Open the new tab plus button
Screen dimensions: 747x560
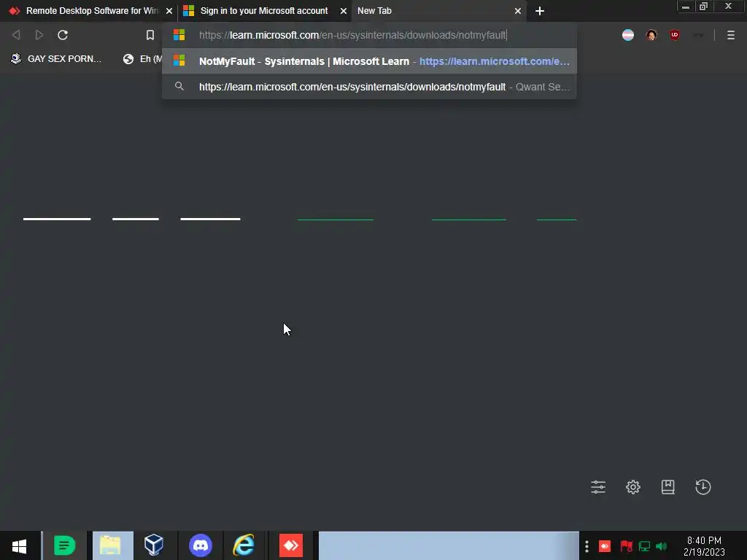[539, 11]
